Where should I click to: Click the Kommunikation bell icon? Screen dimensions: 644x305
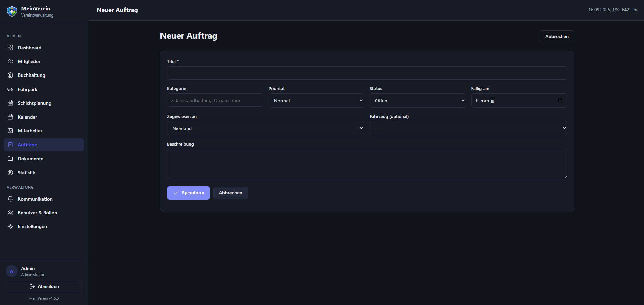tap(10, 199)
